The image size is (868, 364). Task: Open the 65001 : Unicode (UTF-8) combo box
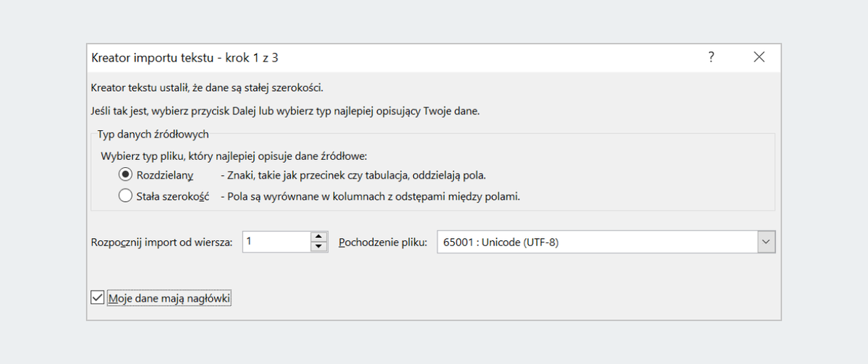coord(606,242)
